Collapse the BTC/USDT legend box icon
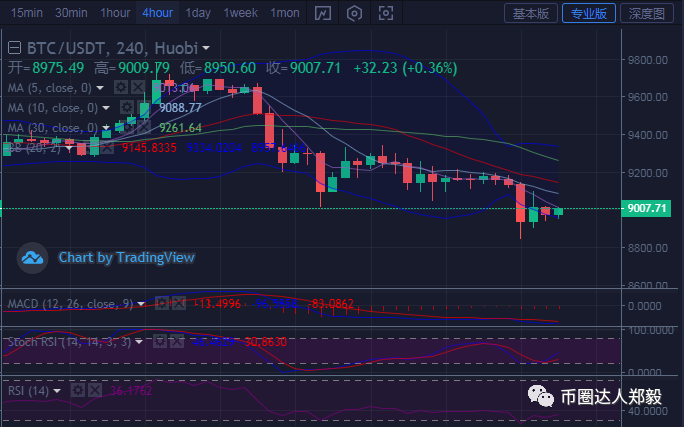This screenshot has height=427, width=684. coord(14,48)
